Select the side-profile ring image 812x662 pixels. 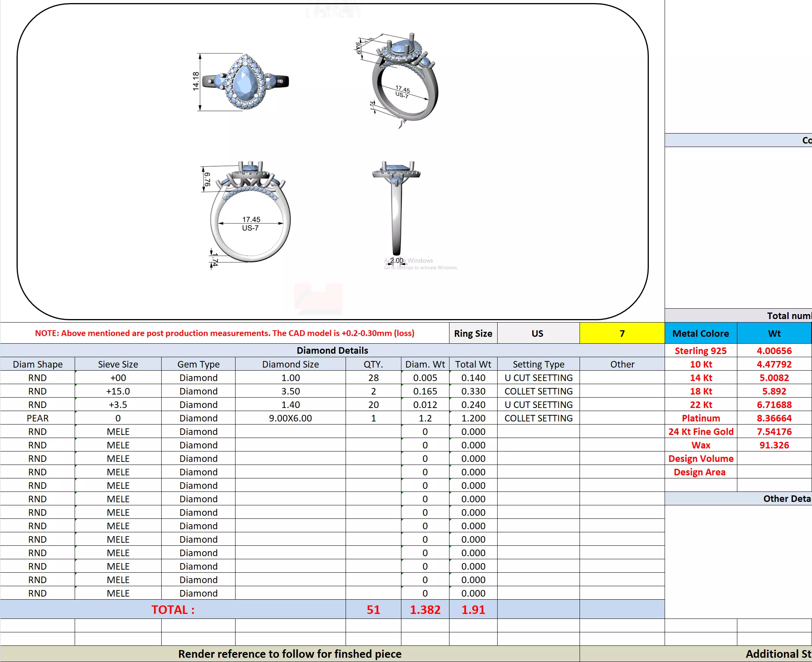pos(396,208)
